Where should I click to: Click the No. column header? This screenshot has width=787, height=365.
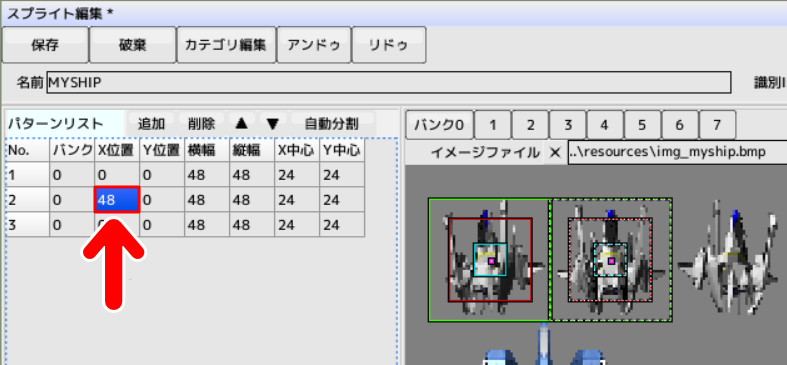click(28, 150)
